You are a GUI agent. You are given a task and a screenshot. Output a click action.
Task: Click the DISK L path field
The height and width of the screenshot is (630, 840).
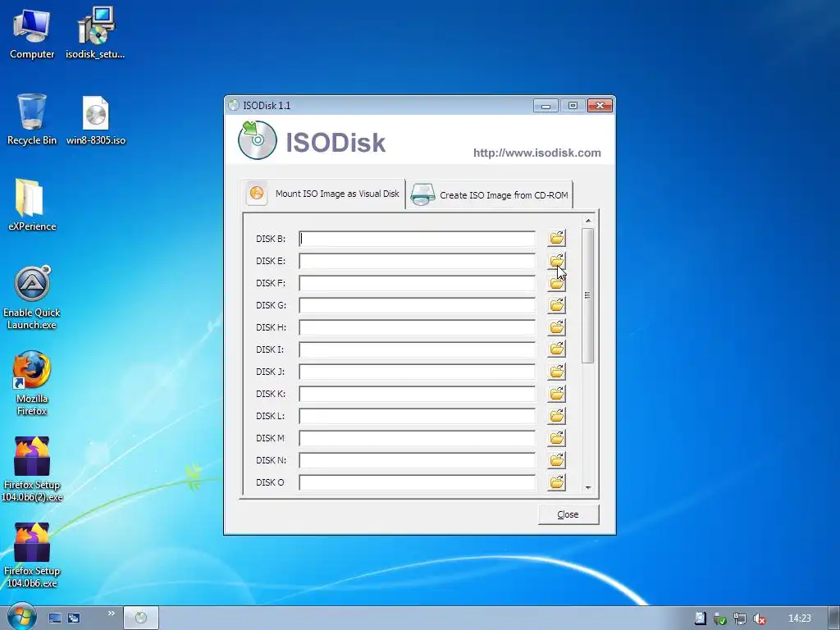[x=417, y=416]
